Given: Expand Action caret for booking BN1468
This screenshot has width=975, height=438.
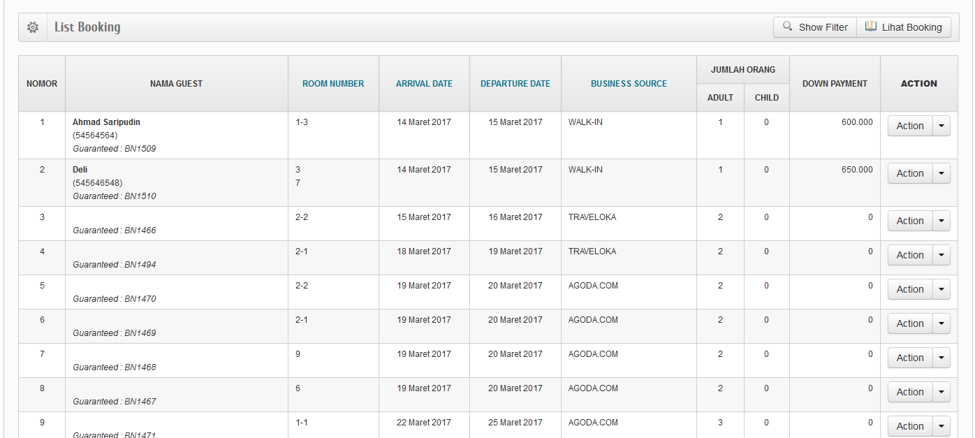Looking at the screenshot, I should (941, 358).
